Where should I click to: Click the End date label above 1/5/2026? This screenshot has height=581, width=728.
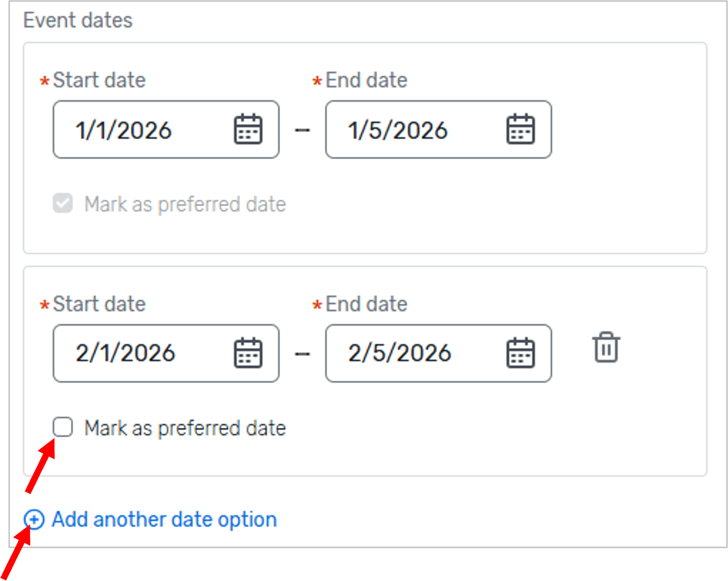click(x=366, y=80)
